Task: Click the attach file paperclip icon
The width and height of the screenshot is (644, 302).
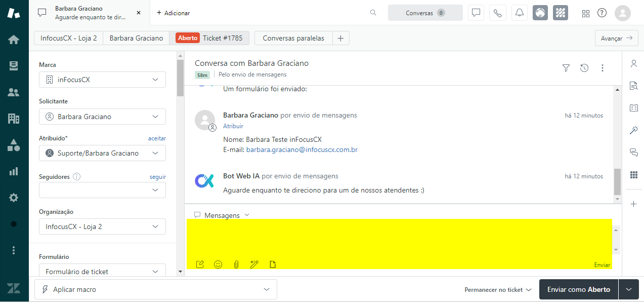Action: [236, 265]
